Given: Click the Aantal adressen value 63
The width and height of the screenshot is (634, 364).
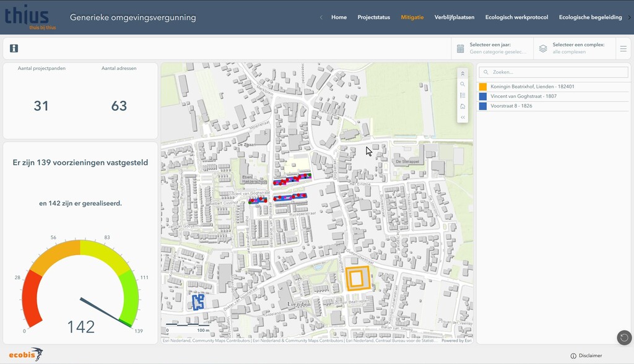Looking at the screenshot, I should (119, 106).
